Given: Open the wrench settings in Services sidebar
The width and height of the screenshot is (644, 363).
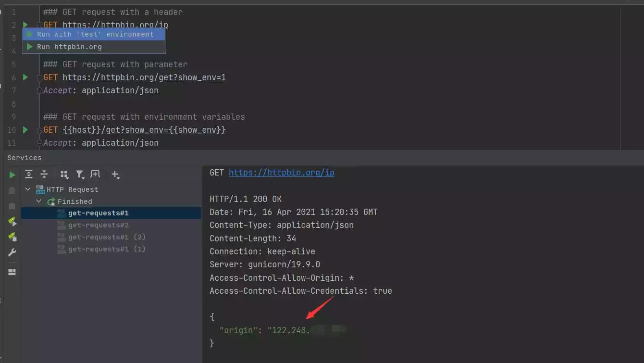Looking at the screenshot, I should coord(12,253).
